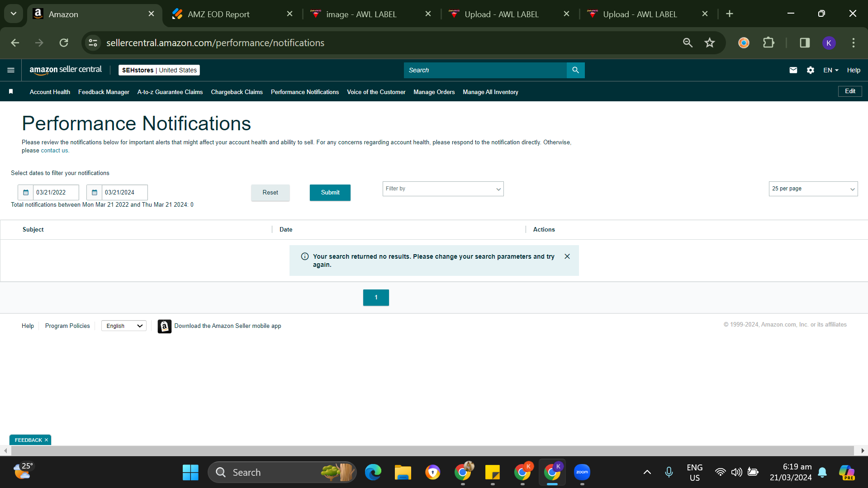Screen dimensions: 868x488
Task: Expand the Filter by dropdown
Action: [x=443, y=189]
